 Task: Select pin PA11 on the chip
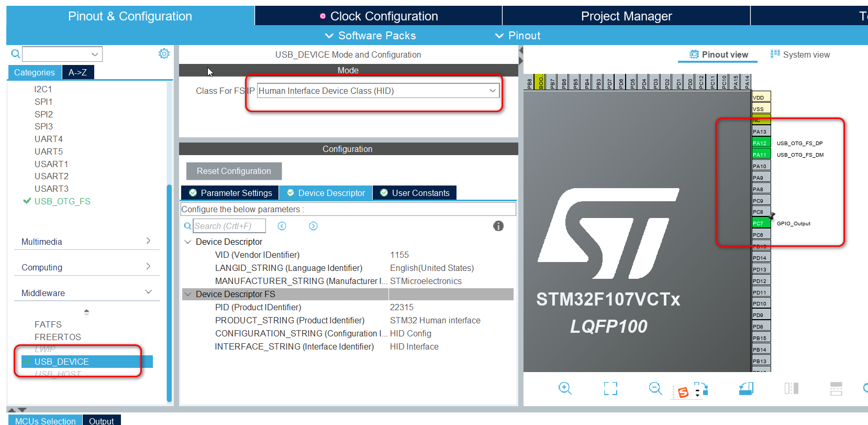[761, 155]
